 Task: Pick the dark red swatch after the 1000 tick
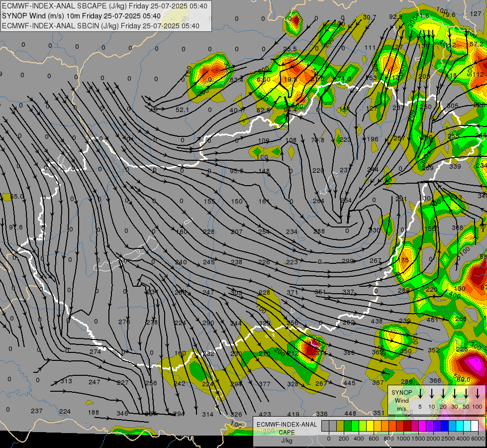(x=407, y=426)
